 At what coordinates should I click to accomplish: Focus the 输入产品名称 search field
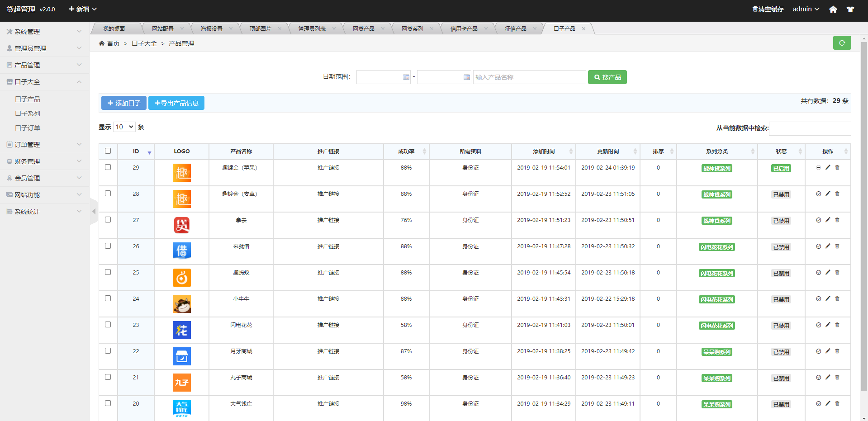529,77
